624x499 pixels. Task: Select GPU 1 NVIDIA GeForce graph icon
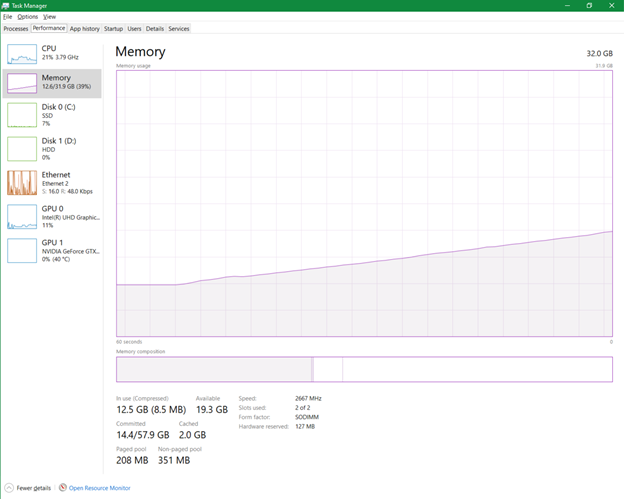coord(21,249)
